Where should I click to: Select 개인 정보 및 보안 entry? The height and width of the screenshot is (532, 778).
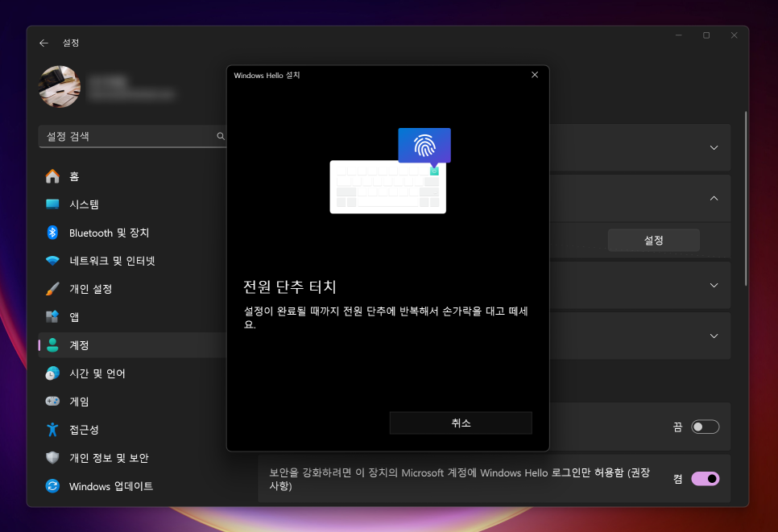click(x=132, y=458)
